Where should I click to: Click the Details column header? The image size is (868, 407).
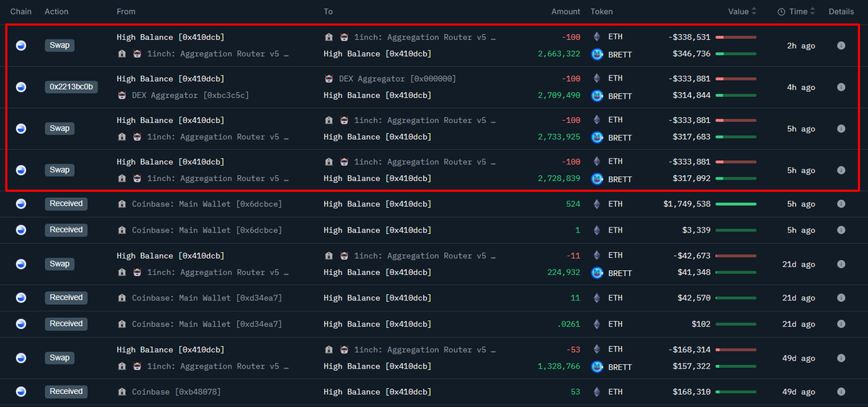coord(841,12)
